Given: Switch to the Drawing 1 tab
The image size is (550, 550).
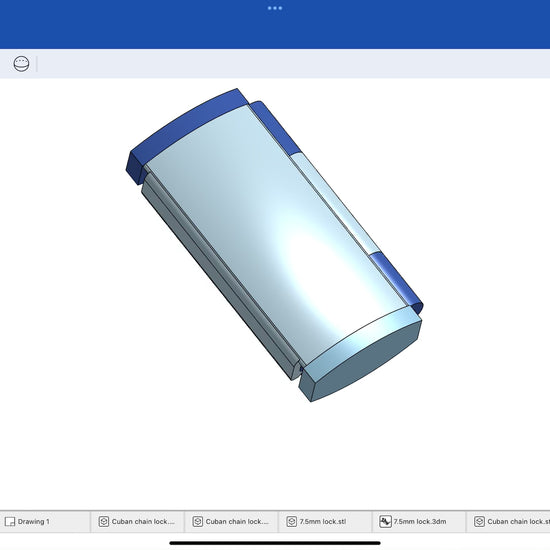Looking at the screenshot, I should (x=45, y=522).
